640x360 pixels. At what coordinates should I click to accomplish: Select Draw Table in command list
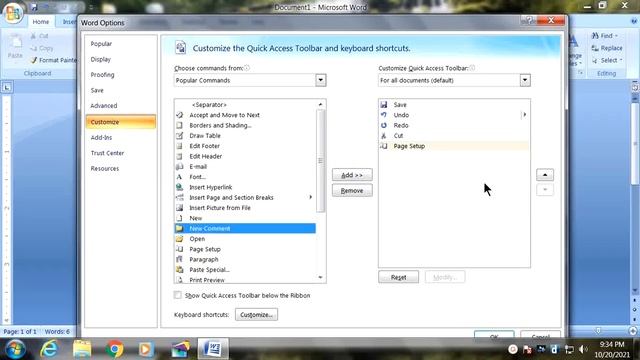click(245, 136)
